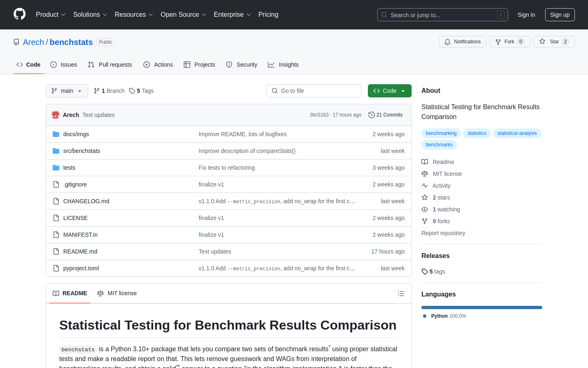588x368 pixels.
Task: Switch to the Security tab
Action: 242,65
